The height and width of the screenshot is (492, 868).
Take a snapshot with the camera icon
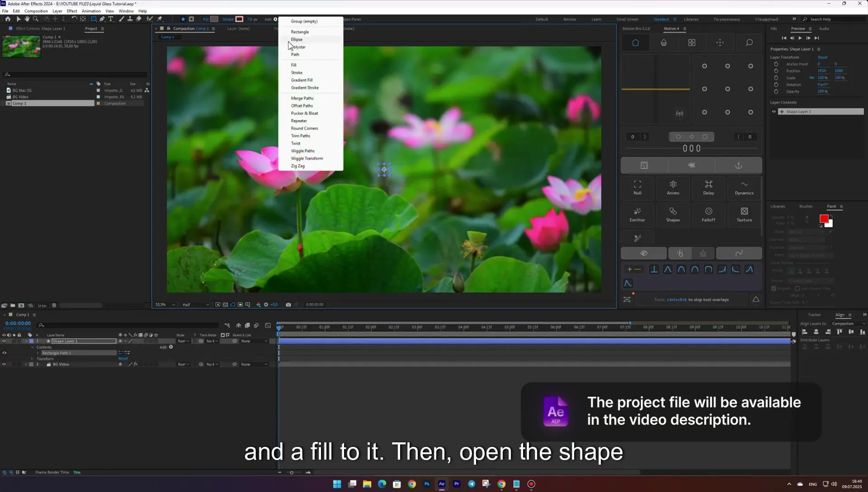point(288,305)
